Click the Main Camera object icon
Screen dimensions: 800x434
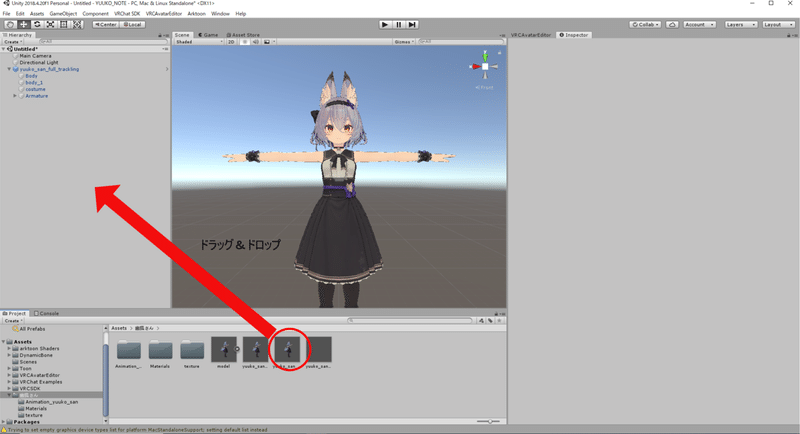pyautogui.click(x=16, y=56)
